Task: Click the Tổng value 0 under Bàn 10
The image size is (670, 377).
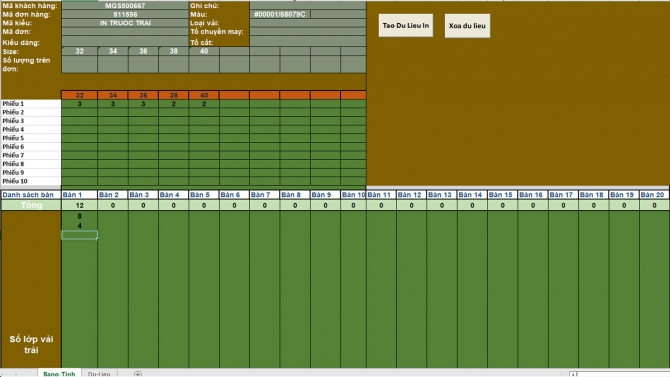Action: tap(353, 205)
